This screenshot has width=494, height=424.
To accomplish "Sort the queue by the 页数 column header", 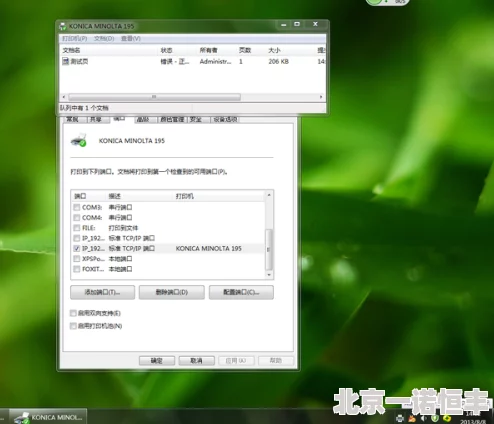I will [251, 50].
